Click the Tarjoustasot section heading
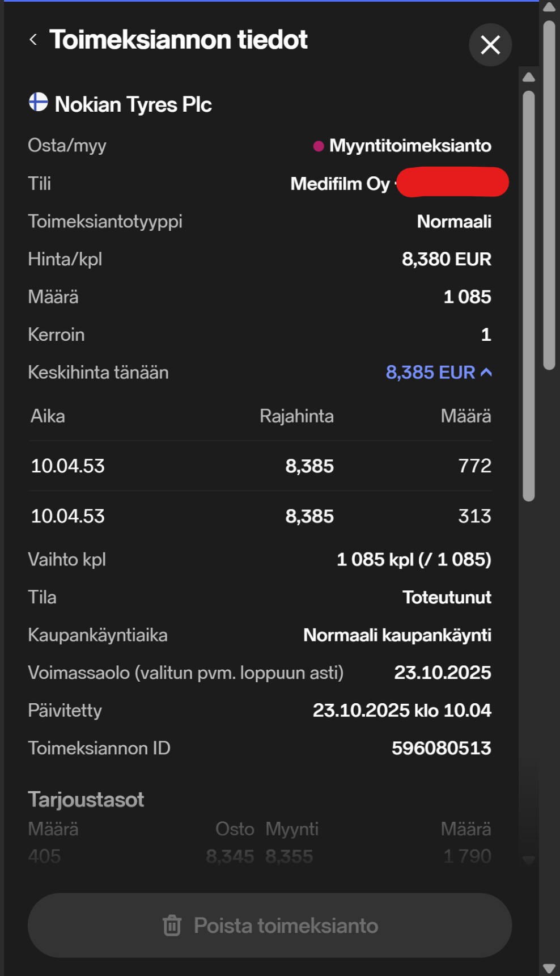This screenshot has height=976, width=560. (86, 800)
